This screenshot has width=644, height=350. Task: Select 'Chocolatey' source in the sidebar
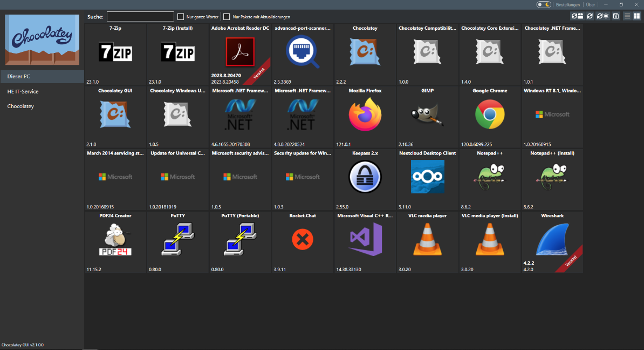pyautogui.click(x=42, y=106)
